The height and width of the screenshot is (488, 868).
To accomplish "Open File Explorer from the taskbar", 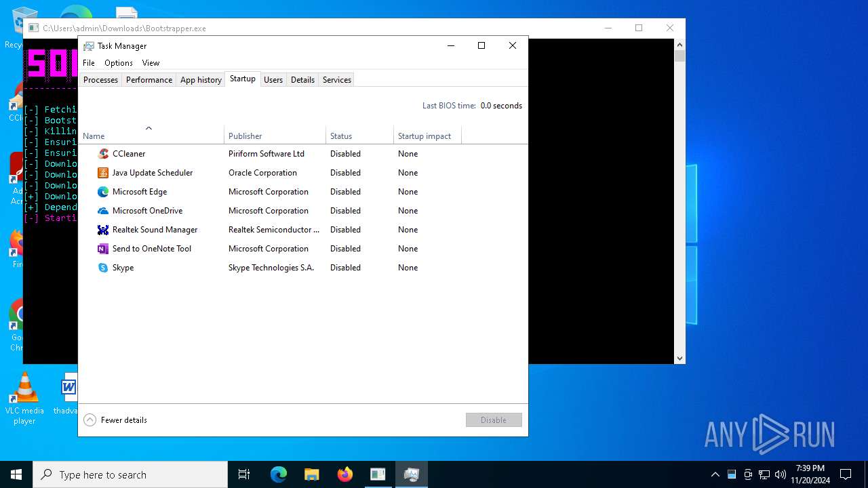I will point(312,474).
